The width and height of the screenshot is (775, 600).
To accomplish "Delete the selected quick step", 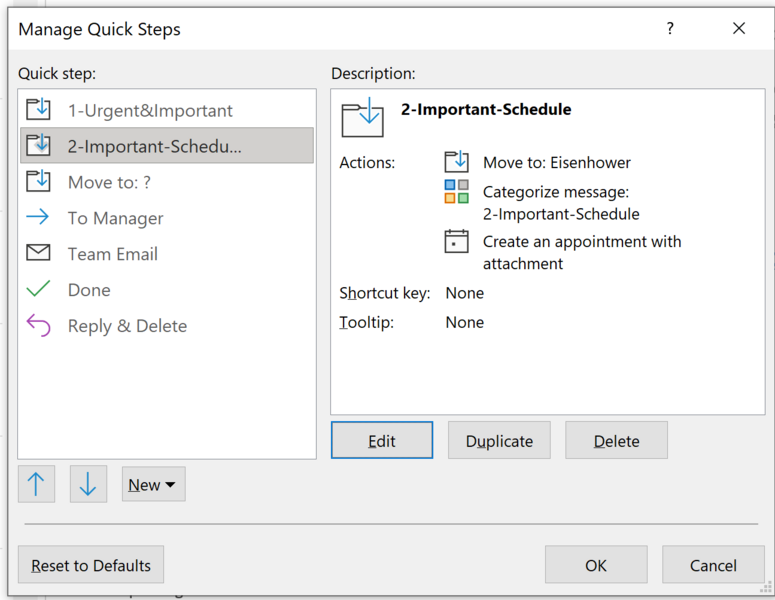I will [616, 441].
